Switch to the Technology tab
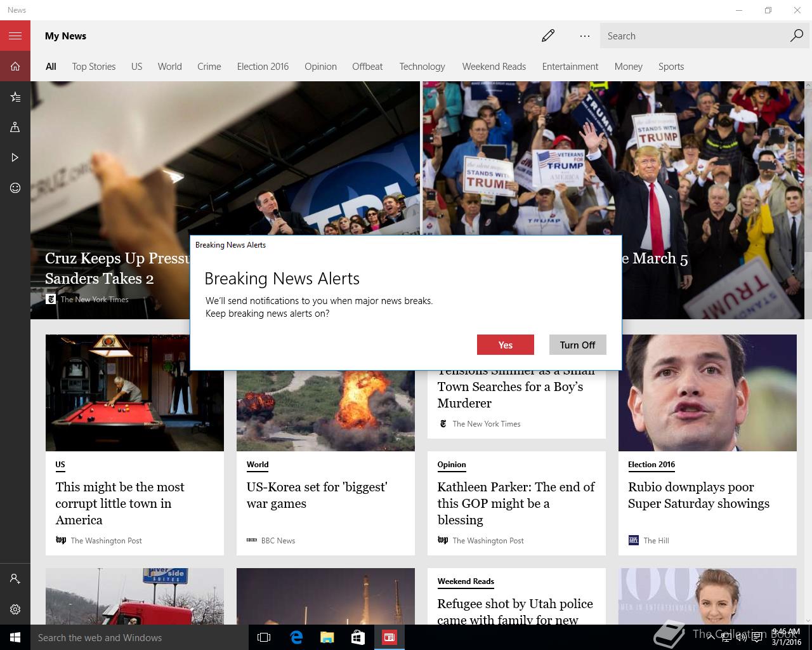Image resolution: width=812 pixels, height=650 pixels. [422, 66]
